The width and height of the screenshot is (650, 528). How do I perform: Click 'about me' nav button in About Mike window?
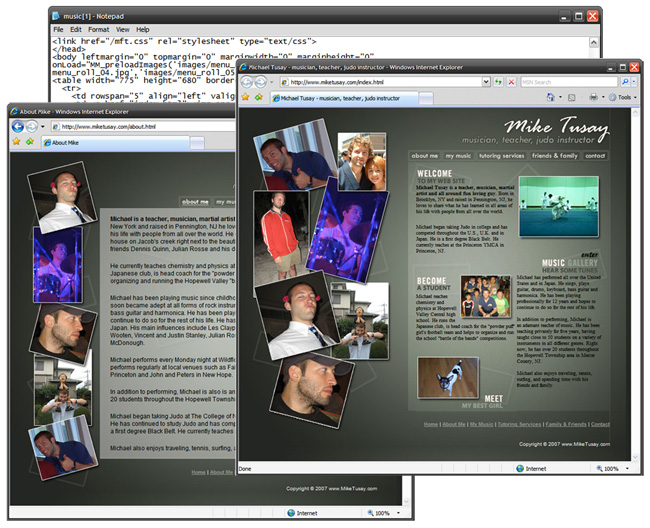pyautogui.click(x=195, y=202)
